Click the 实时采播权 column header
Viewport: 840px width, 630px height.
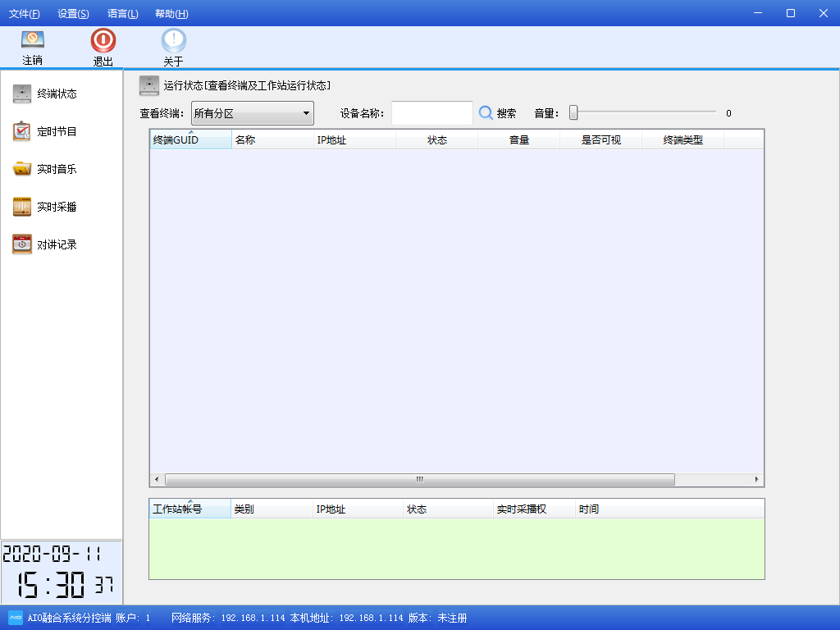[x=535, y=509]
